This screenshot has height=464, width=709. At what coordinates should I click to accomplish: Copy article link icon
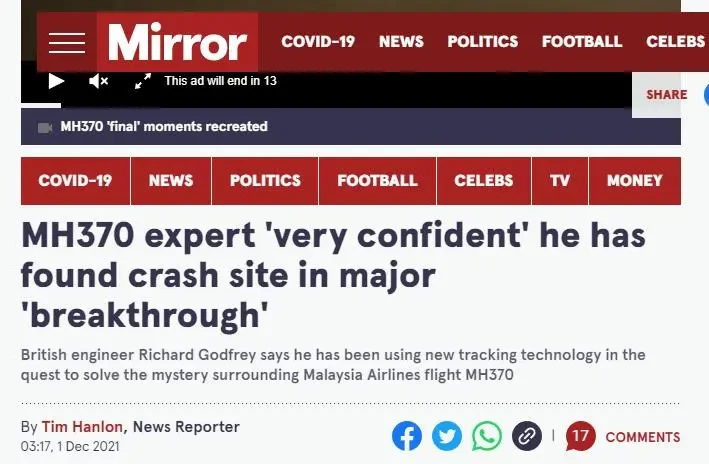526,436
